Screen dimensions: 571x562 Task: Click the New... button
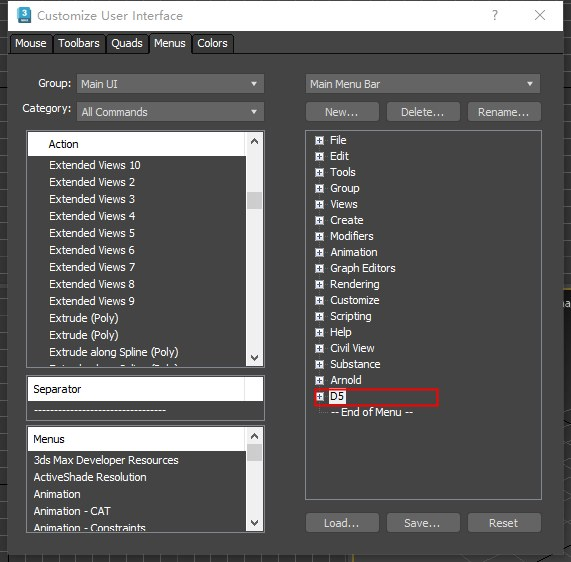tap(342, 112)
